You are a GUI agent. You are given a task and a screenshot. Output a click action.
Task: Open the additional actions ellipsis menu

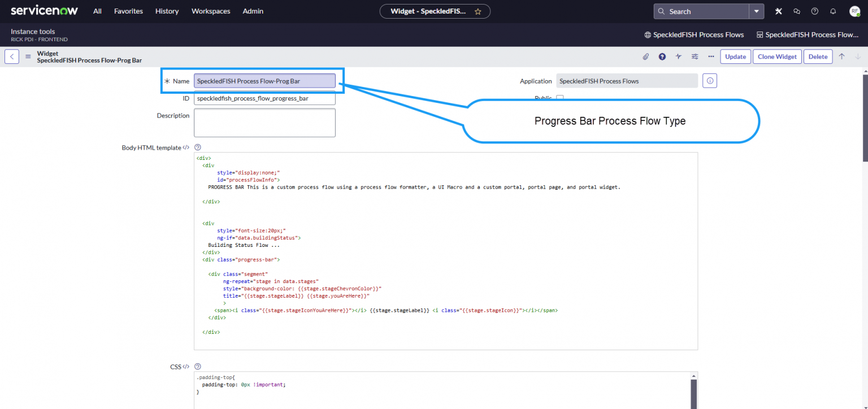[x=711, y=56]
